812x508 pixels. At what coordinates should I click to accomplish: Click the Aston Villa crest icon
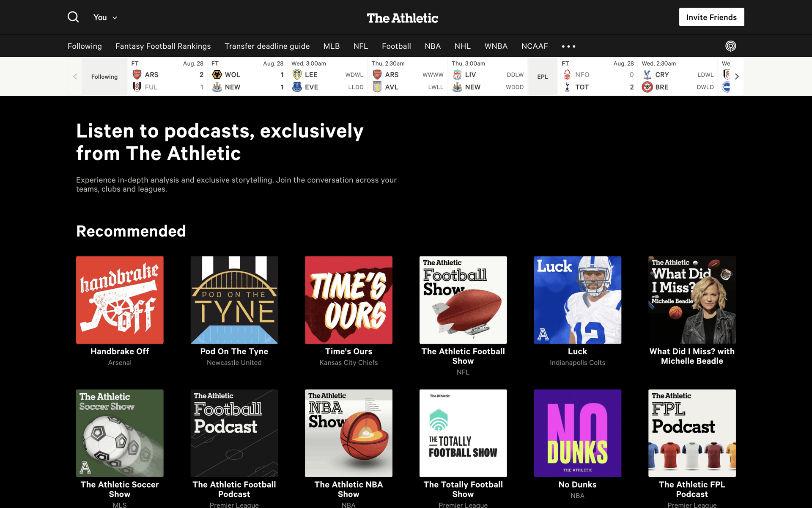377,87
